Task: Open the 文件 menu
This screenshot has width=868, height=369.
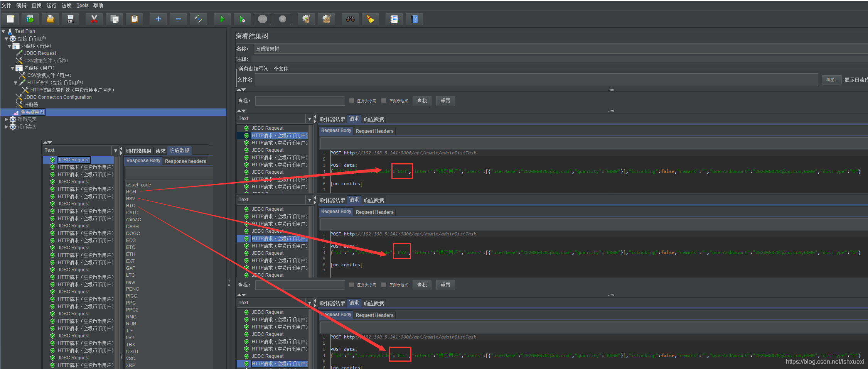Action: point(7,5)
